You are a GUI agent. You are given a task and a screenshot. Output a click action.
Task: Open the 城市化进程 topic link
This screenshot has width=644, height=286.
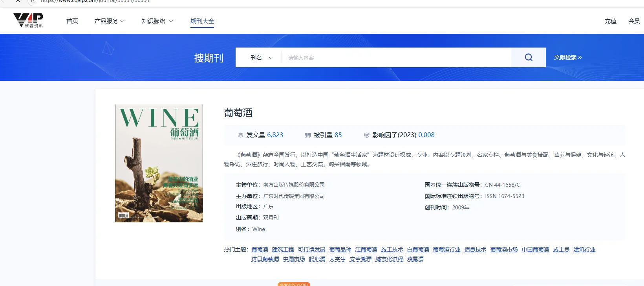(389, 259)
